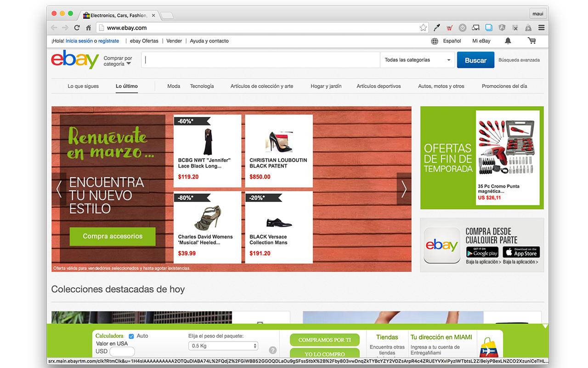Click the Vender link
The height and width of the screenshot is (368, 588).
pyautogui.click(x=174, y=41)
